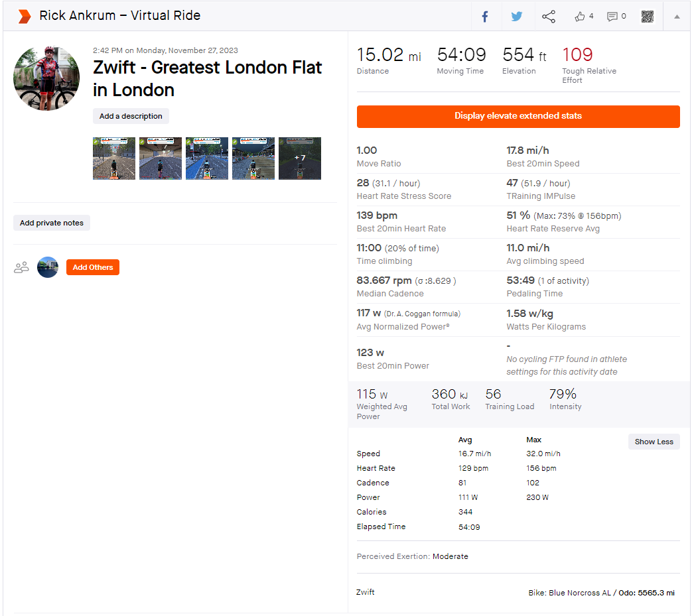Open the first Zwift ride photo
694x616 pixels.
tap(114, 158)
